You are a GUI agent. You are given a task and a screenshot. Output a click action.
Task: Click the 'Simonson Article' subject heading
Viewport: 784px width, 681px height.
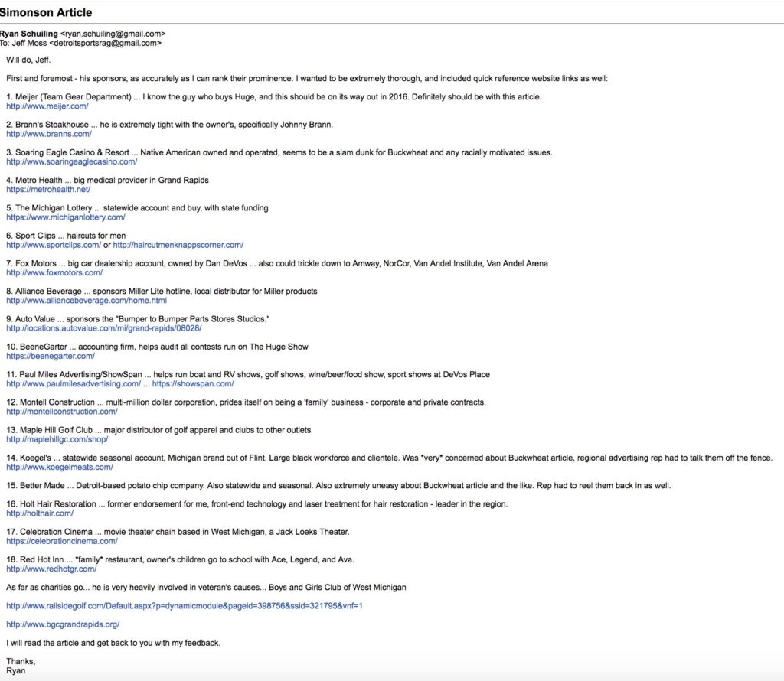click(x=46, y=12)
